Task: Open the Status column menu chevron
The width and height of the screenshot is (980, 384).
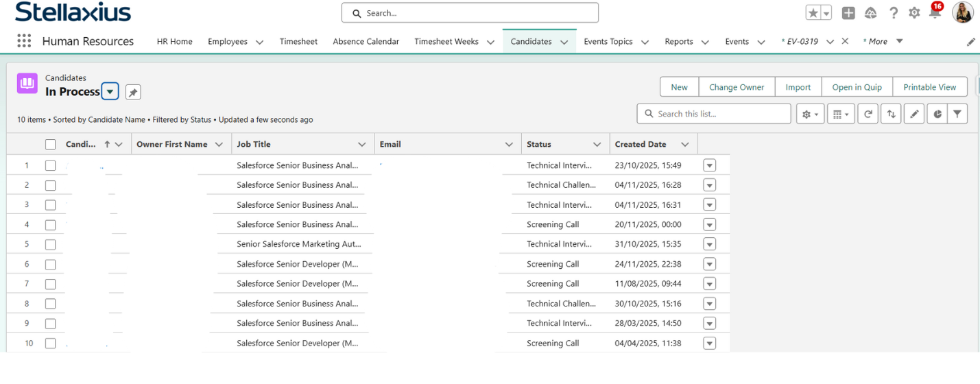Action: click(x=597, y=145)
